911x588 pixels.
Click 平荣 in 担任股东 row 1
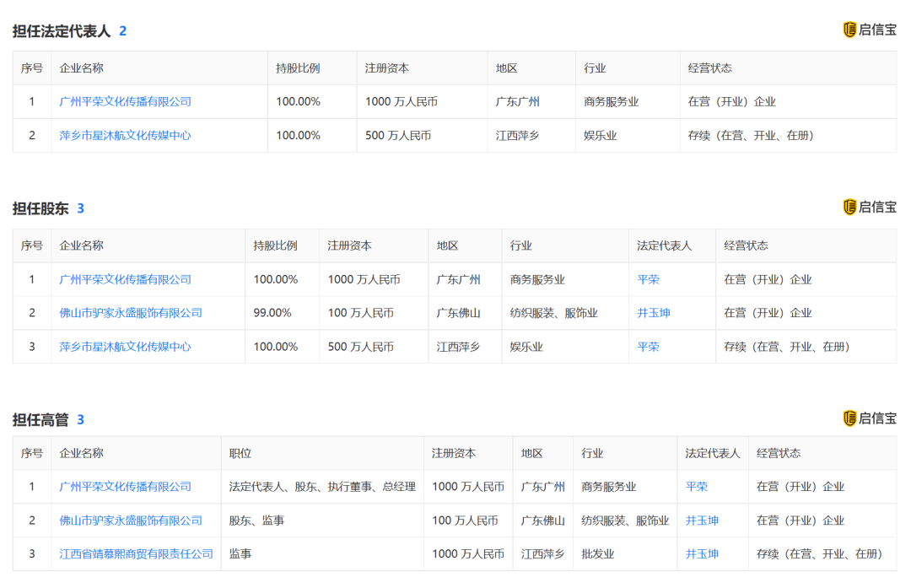pos(648,279)
